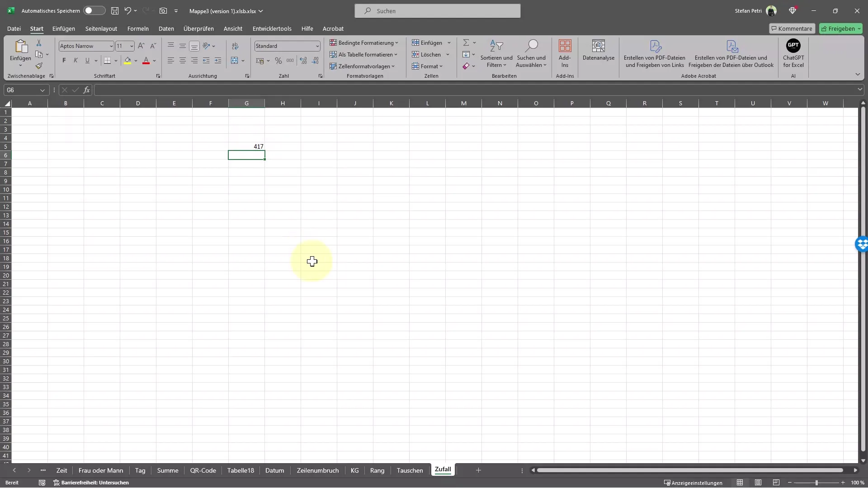The width and height of the screenshot is (868, 488).
Task: Open the Einfügen menu tab
Action: (64, 28)
